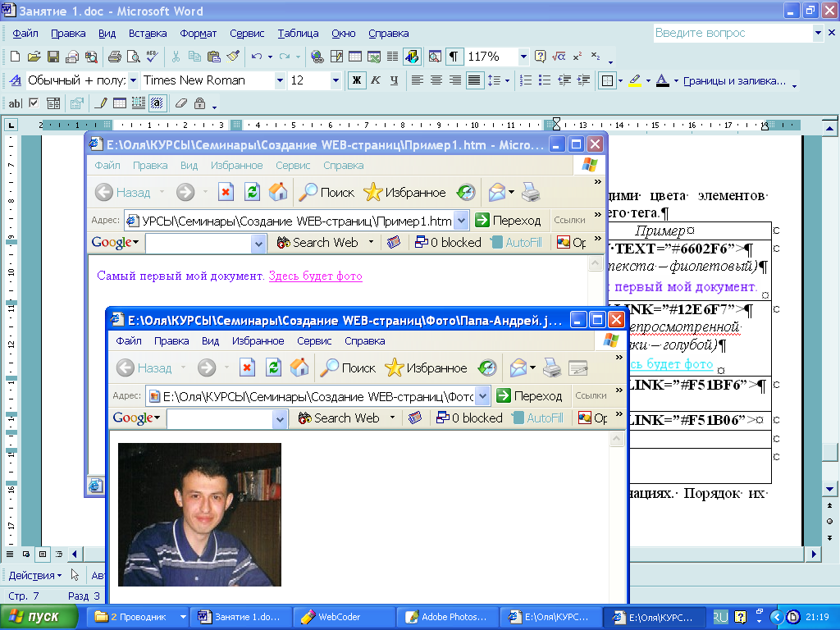
Task: Click the 'Введите вопрос' help field
Action: [733, 33]
